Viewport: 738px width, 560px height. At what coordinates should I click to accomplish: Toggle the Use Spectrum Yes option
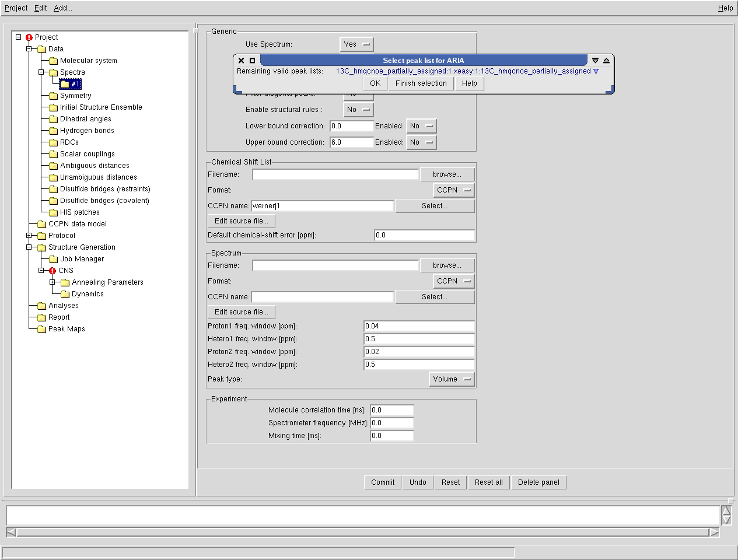point(356,44)
